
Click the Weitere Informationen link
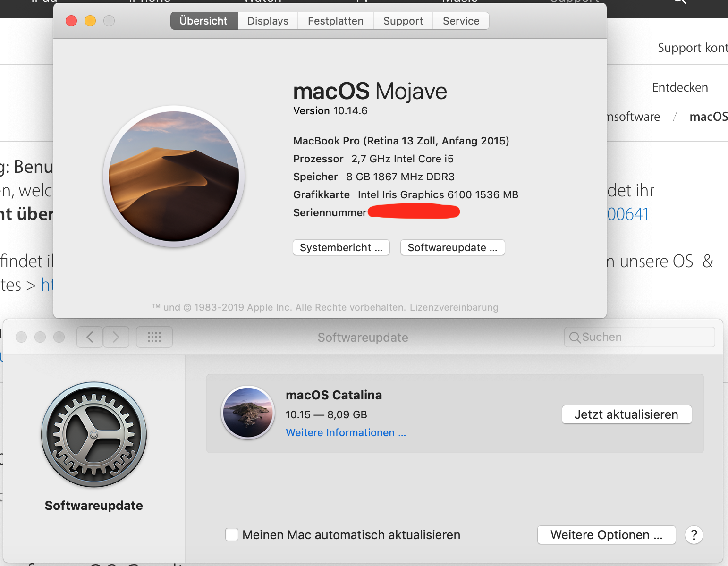point(346,432)
